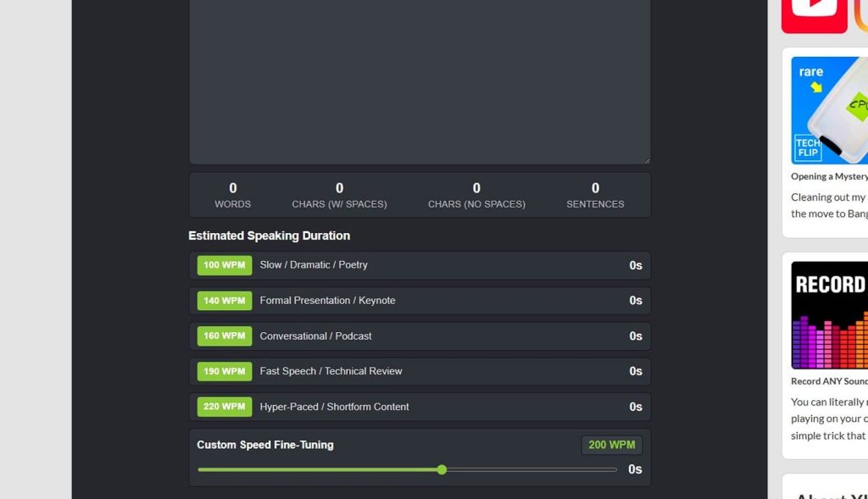Screen dimensions: 868x499
Task: Click the 200 WPM custom speed value
Action: pyautogui.click(x=612, y=445)
